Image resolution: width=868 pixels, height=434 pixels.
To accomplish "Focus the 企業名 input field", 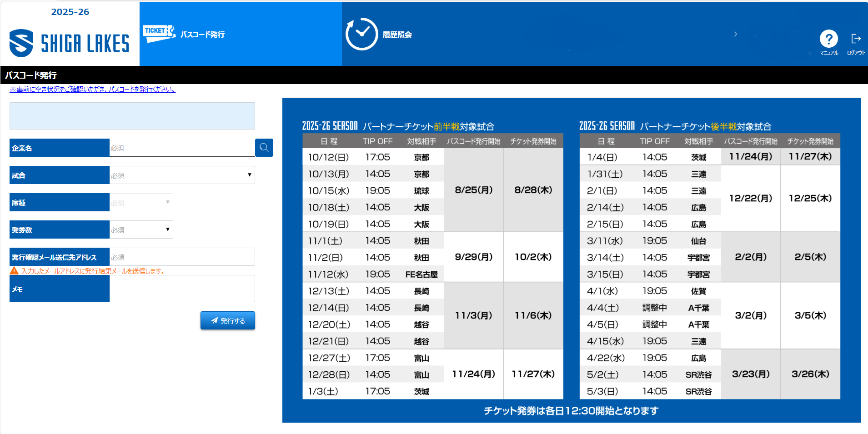I will pyautogui.click(x=182, y=148).
